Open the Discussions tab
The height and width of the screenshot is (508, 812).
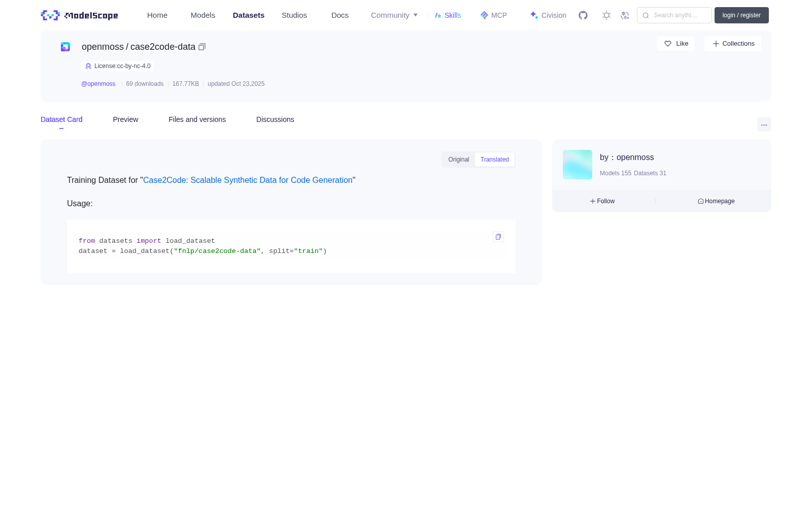point(275,119)
